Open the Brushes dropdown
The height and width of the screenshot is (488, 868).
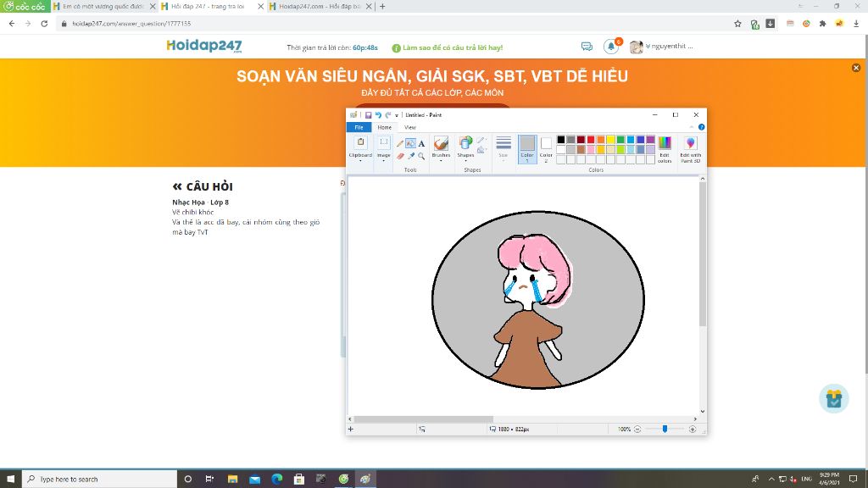click(441, 149)
